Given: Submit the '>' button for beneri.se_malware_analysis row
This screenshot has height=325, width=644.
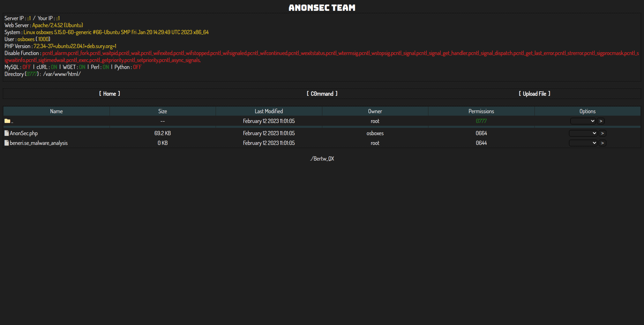Looking at the screenshot, I should [x=602, y=143].
